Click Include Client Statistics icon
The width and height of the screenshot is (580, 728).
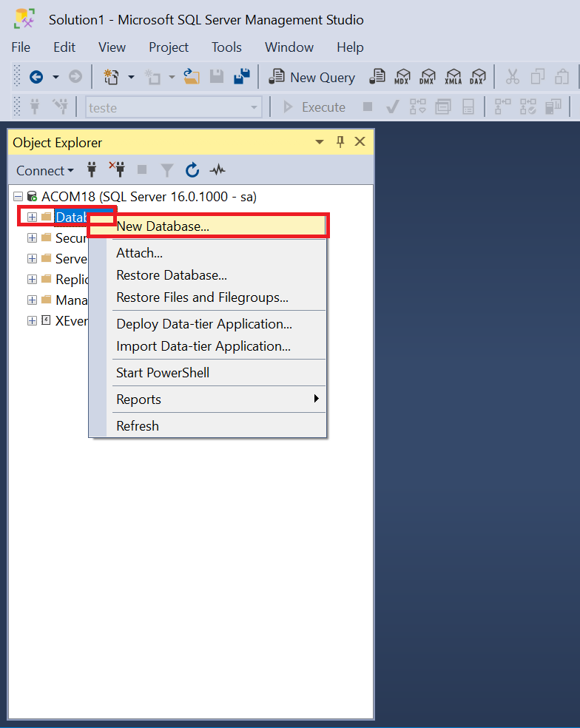(x=553, y=107)
